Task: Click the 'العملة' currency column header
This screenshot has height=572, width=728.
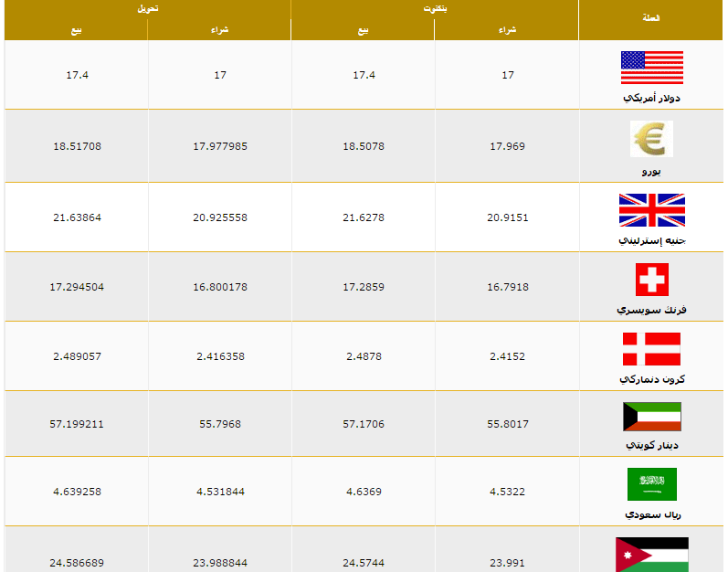Action: [651, 18]
